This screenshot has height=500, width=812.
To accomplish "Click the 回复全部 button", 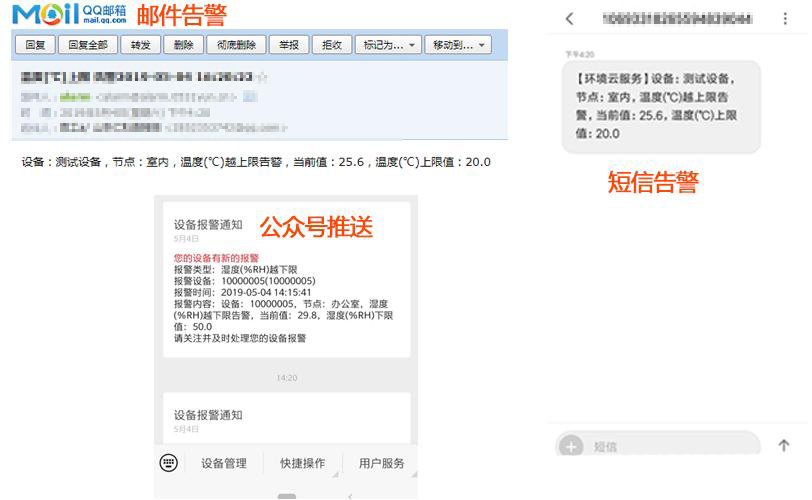I will tap(85, 45).
